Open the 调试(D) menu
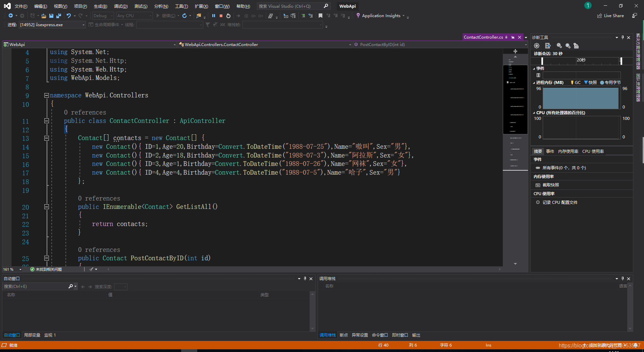 point(121,6)
